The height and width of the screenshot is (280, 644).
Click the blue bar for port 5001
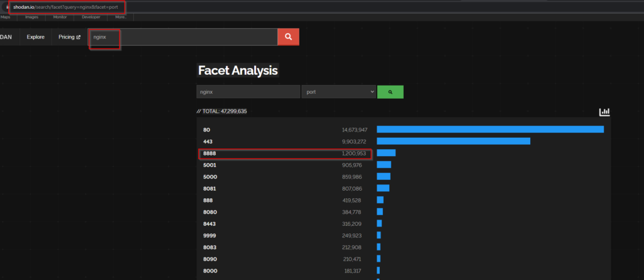[x=384, y=165]
